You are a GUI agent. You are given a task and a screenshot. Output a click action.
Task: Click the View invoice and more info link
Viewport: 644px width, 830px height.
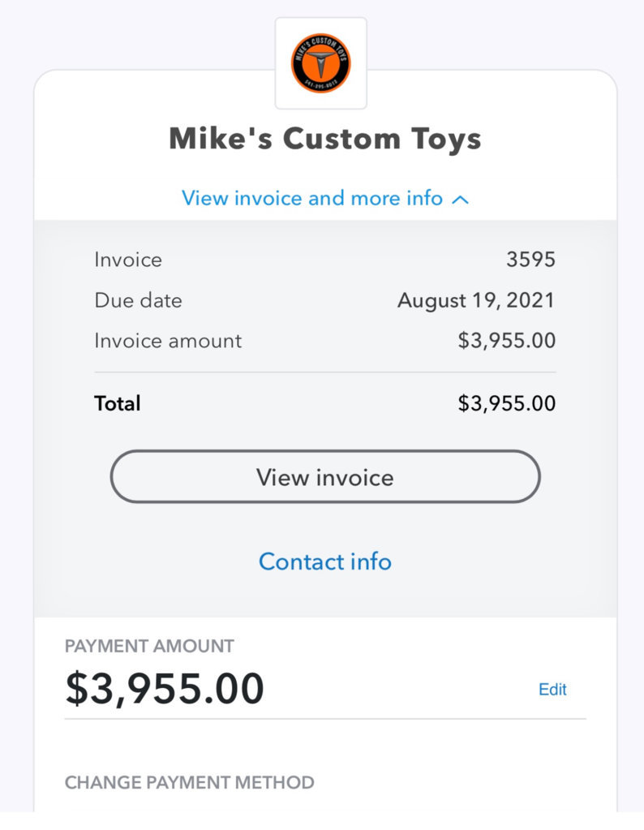pyautogui.click(x=312, y=198)
